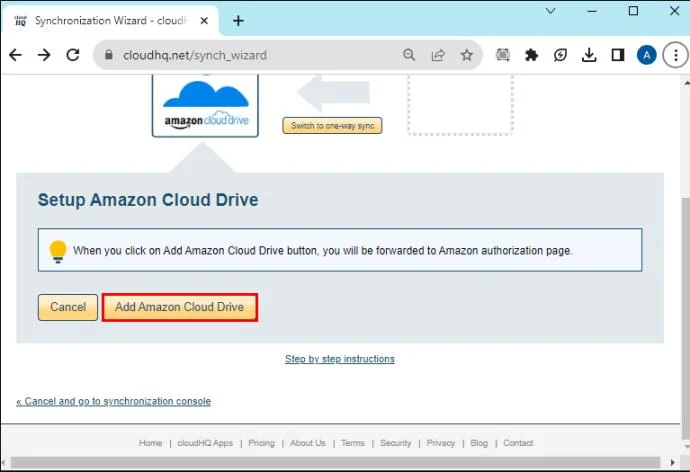The height and width of the screenshot is (472, 690).
Task: Bookmark this page with the star icon
Action: coord(466,55)
